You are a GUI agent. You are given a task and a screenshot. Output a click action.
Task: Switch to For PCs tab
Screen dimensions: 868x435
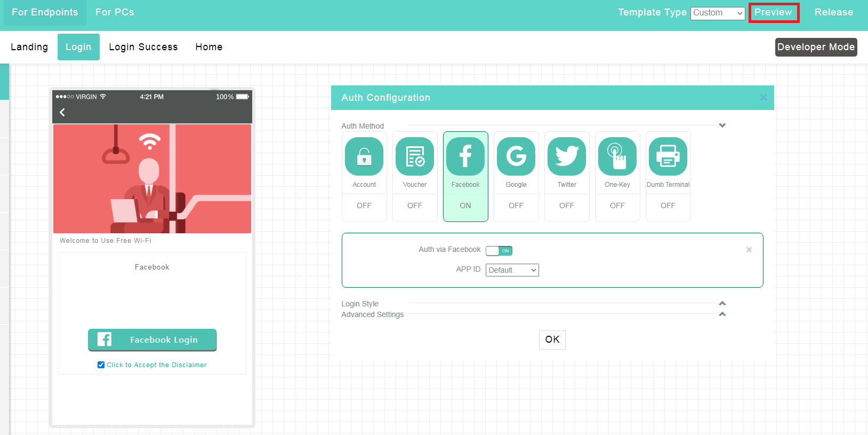(x=115, y=12)
